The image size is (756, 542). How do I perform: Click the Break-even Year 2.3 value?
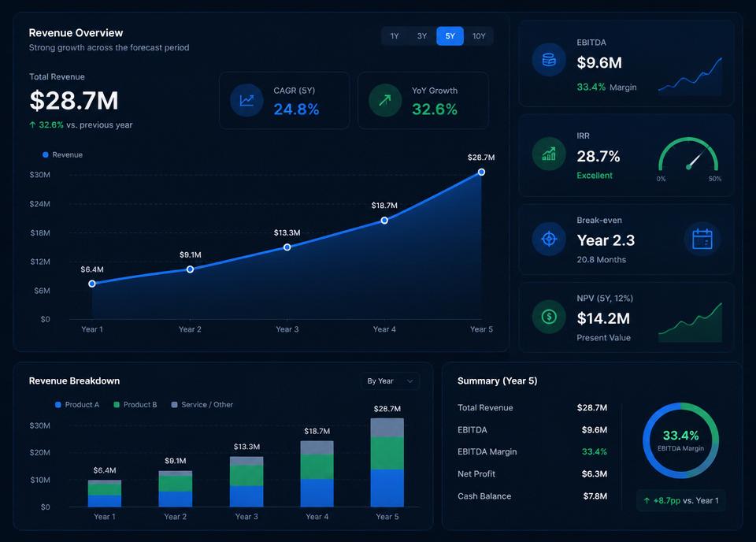click(606, 240)
